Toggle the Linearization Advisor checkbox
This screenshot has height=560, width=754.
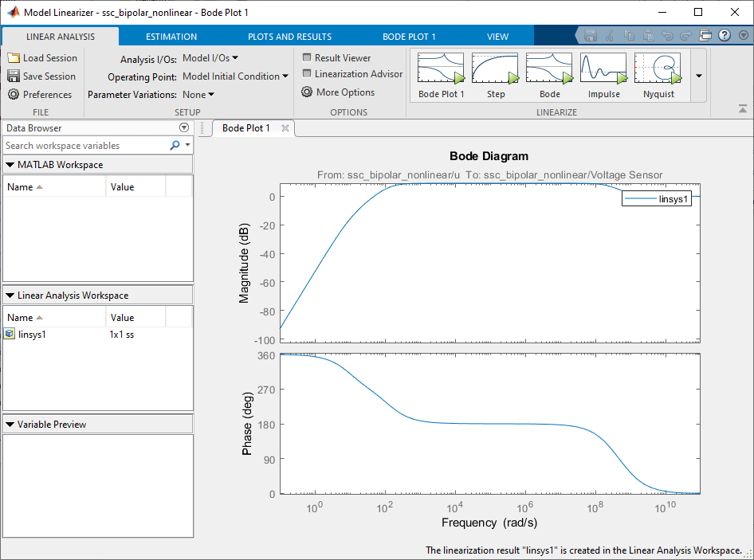tap(307, 74)
